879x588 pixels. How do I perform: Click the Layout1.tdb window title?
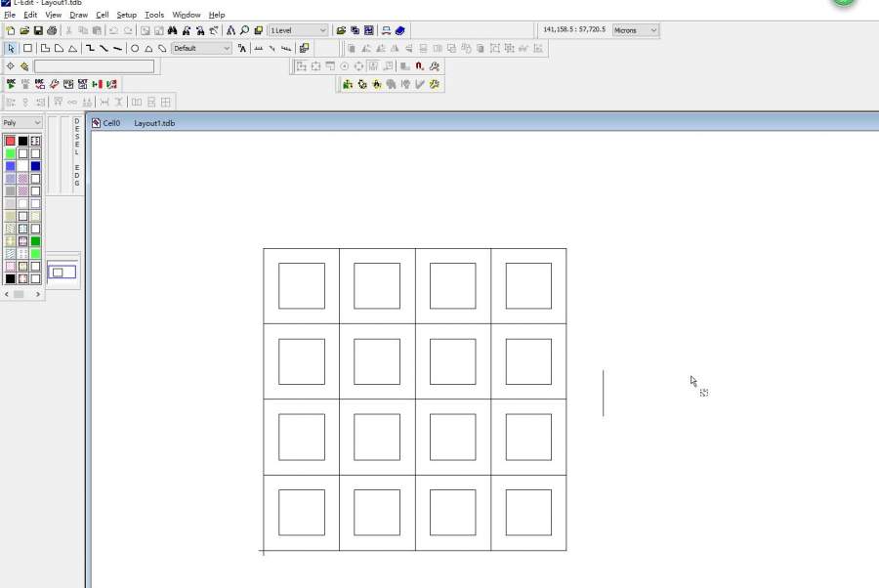[154, 123]
